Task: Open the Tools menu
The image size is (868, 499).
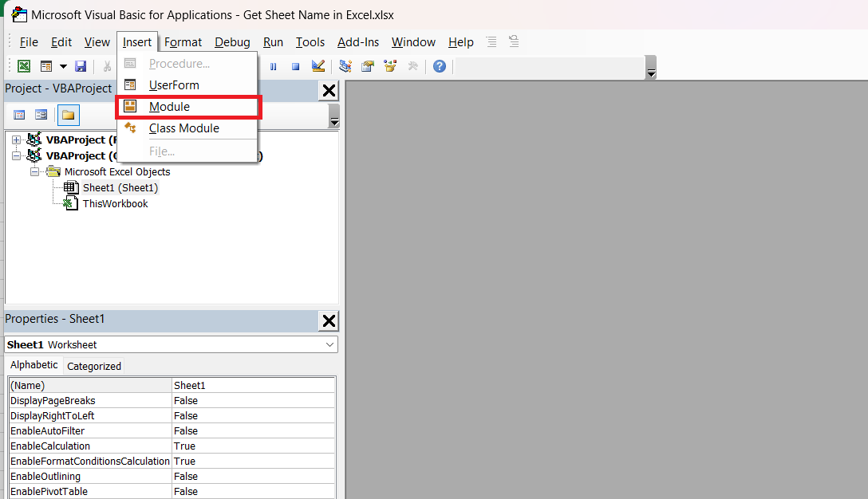Action: click(x=310, y=42)
